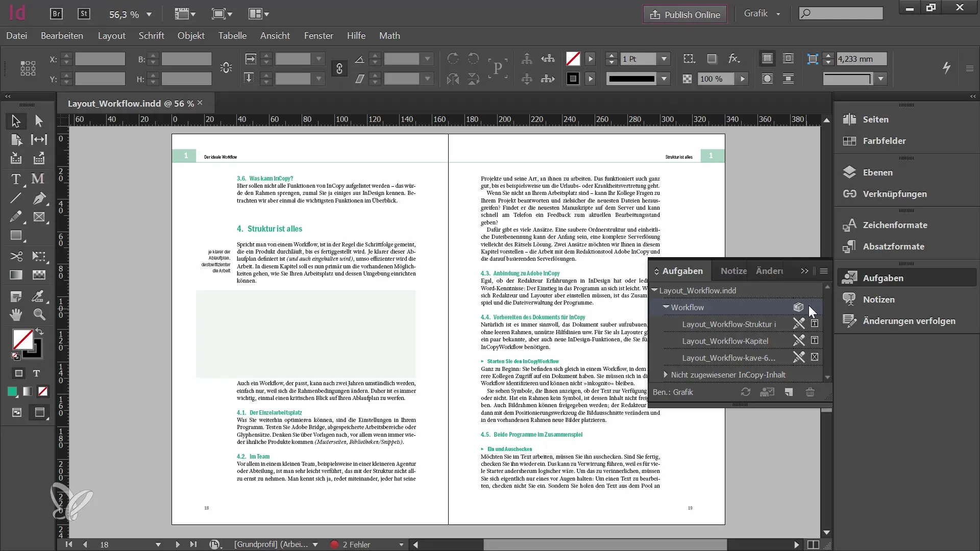Open the Fenster menu
The image size is (980, 551).
pyautogui.click(x=318, y=36)
